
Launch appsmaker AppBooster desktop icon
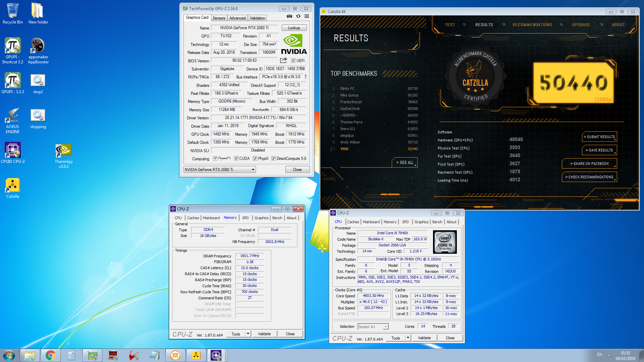click(38, 51)
